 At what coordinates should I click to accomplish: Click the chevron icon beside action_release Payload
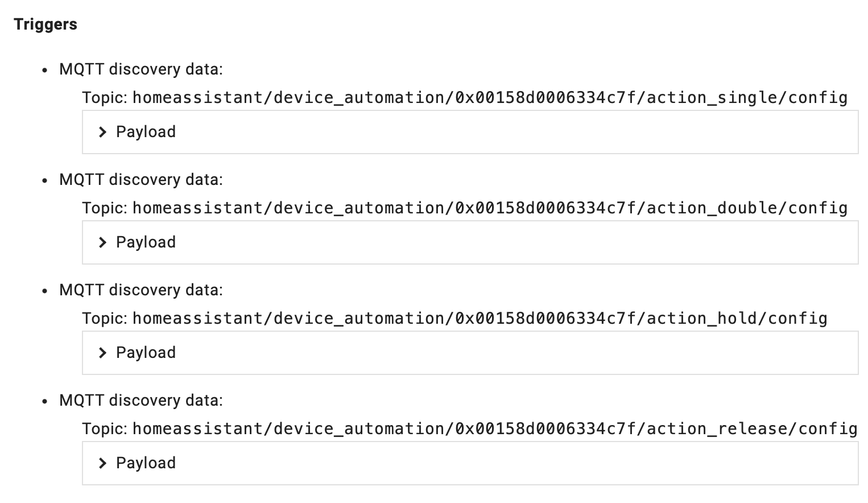point(102,463)
